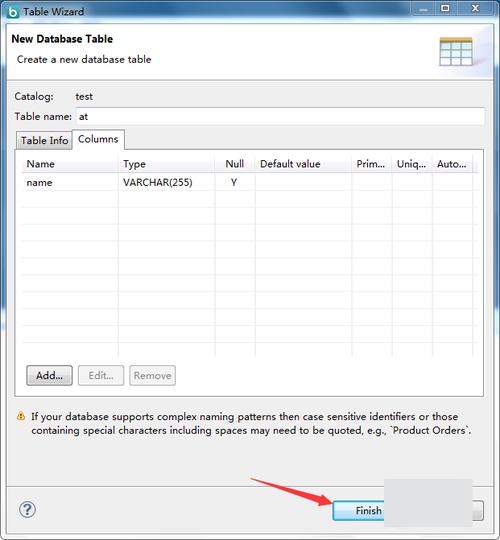Select the Columns tab

pos(98,139)
